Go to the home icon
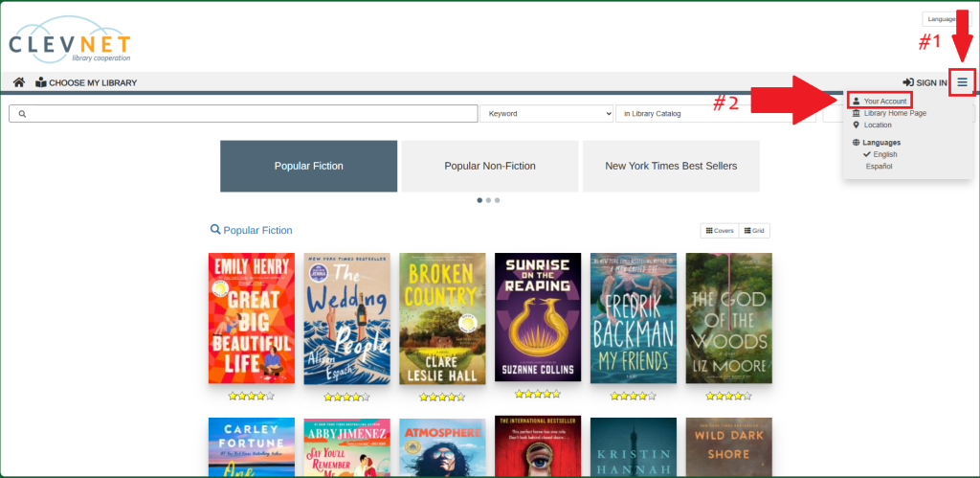The height and width of the screenshot is (478, 980). pos(19,82)
